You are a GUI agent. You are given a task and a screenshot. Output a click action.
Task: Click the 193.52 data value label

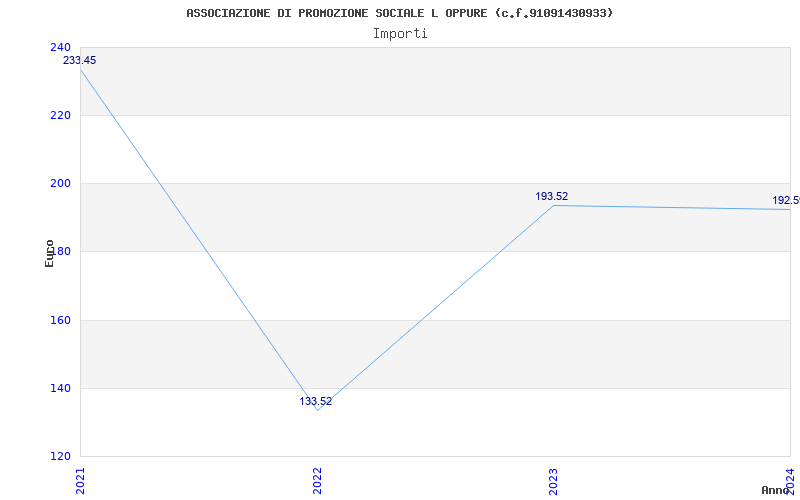[552, 197]
